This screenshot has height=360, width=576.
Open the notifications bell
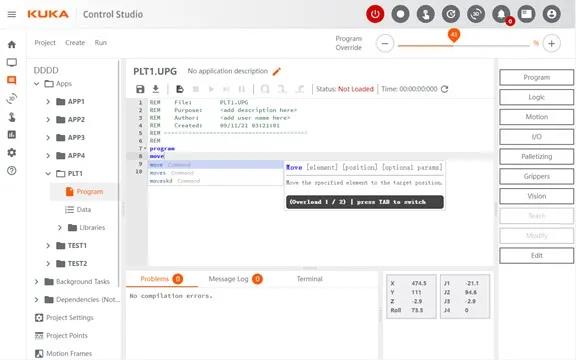tap(501, 14)
